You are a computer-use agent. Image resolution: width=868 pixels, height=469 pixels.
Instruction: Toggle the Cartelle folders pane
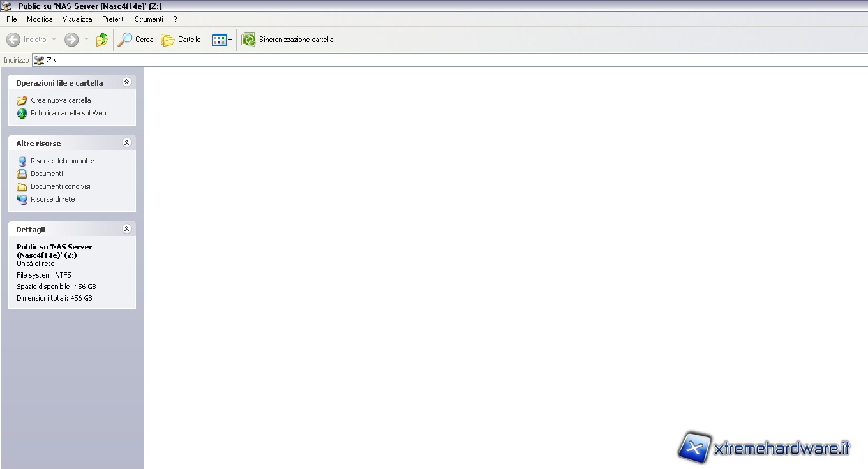coord(181,40)
